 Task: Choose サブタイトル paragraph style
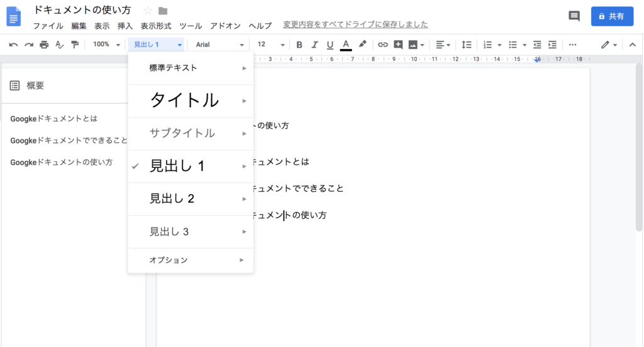pos(191,133)
